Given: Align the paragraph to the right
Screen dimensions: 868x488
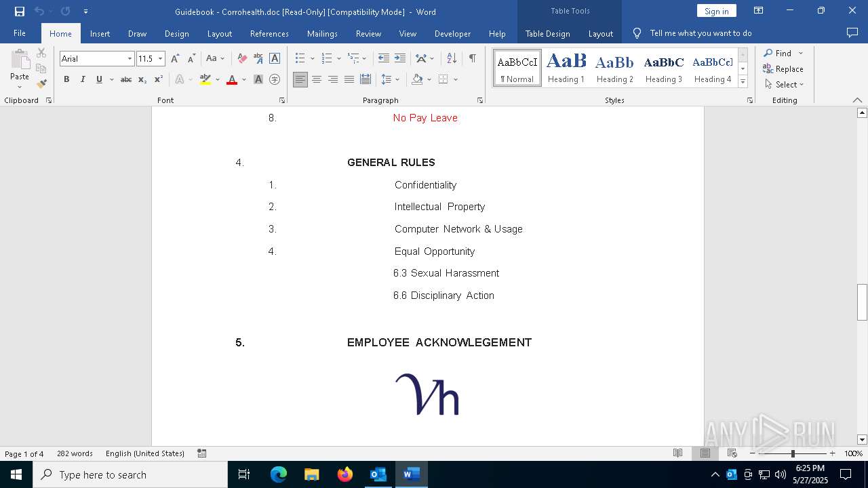Looking at the screenshot, I should click(333, 79).
